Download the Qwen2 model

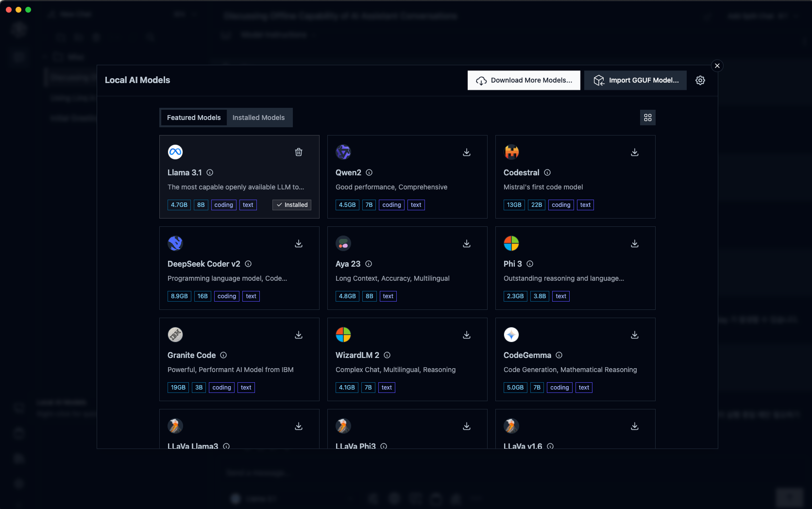coord(467,152)
